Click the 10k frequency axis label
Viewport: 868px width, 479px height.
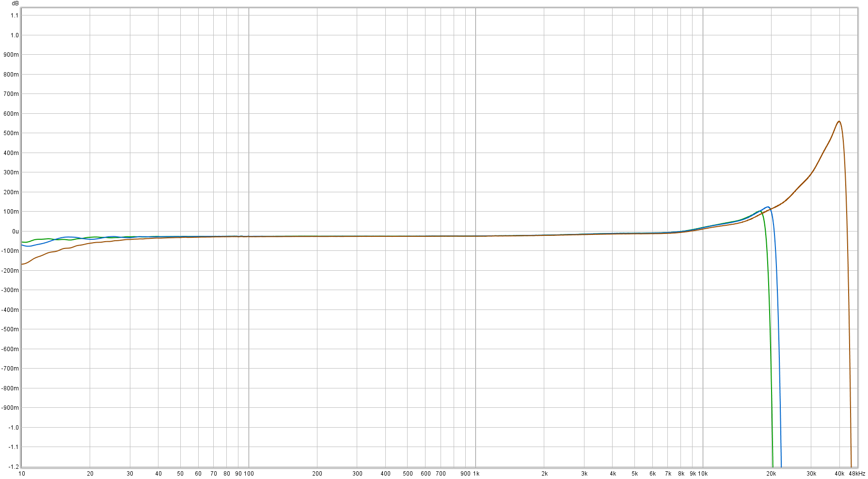pyautogui.click(x=703, y=474)
